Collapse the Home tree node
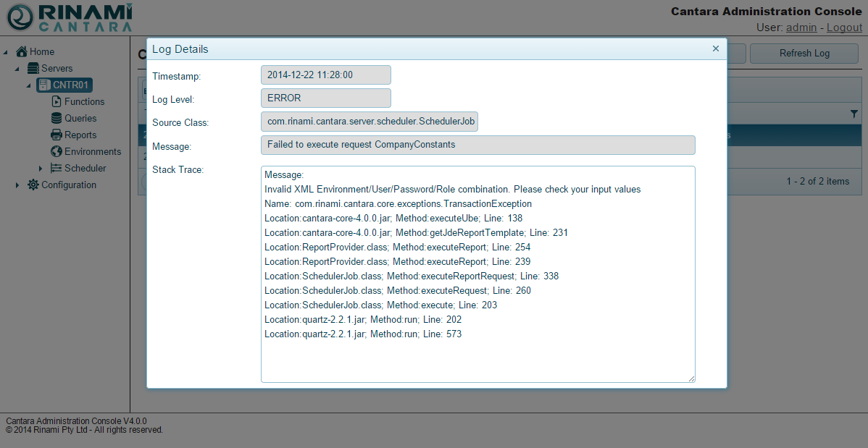This screenshot has height=448, width=868. coord(7,52)
